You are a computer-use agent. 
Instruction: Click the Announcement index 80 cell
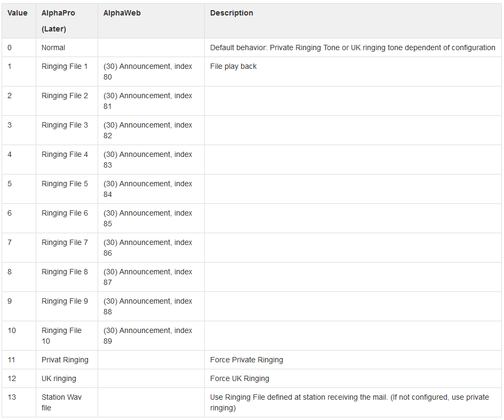coord(148,72)
